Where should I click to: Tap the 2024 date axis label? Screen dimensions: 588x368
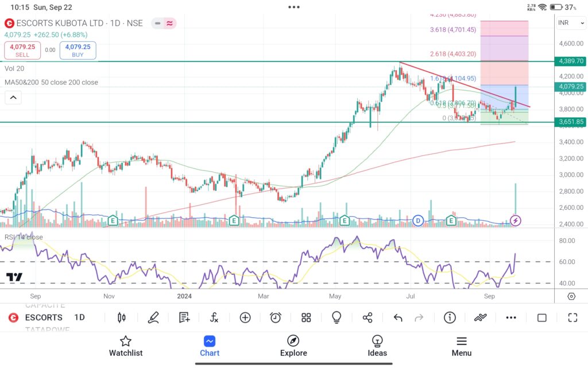point(184,296)
